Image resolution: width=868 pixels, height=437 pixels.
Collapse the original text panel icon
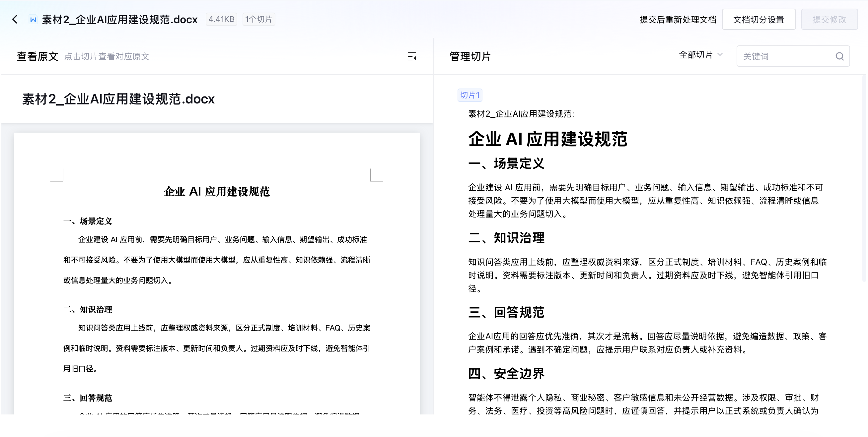pyautogui.click(x=412, y=56)
